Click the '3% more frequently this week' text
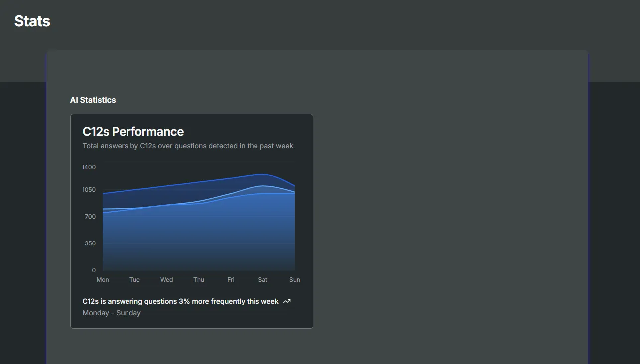 (229, 301)
